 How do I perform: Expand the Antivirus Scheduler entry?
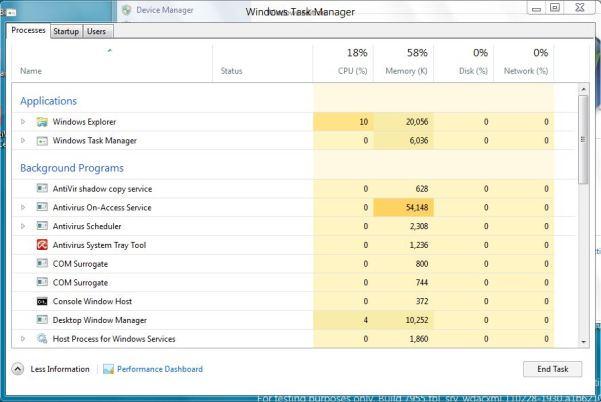(x=23, y=226)
